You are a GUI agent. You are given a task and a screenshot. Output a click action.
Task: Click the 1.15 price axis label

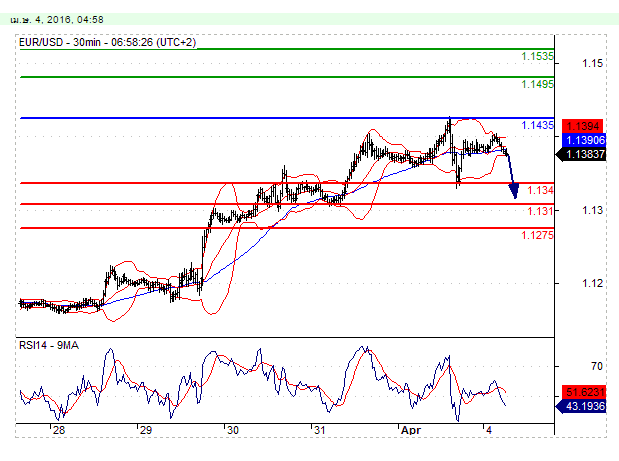click(x=591, y=64)
